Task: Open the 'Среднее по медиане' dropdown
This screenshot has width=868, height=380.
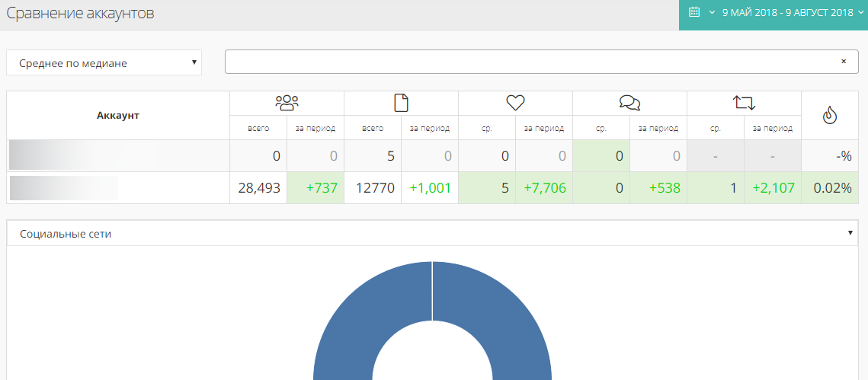Action: 104,63
